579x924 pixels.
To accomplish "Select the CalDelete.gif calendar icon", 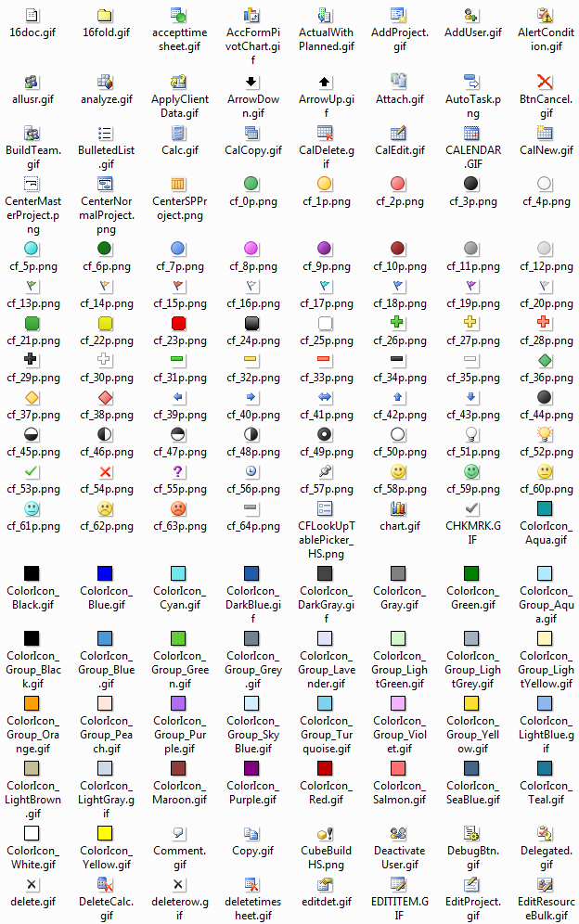I will [x=325, y=134].
